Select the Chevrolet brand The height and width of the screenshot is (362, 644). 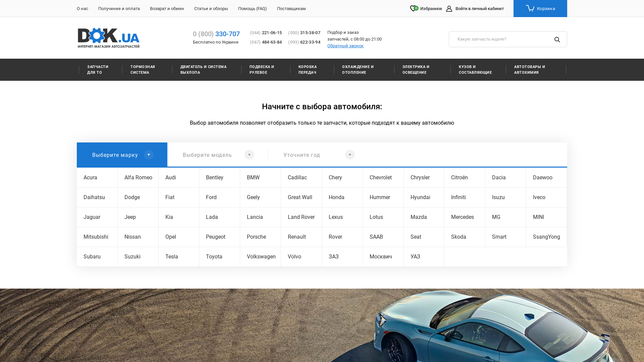click(383, 177)
